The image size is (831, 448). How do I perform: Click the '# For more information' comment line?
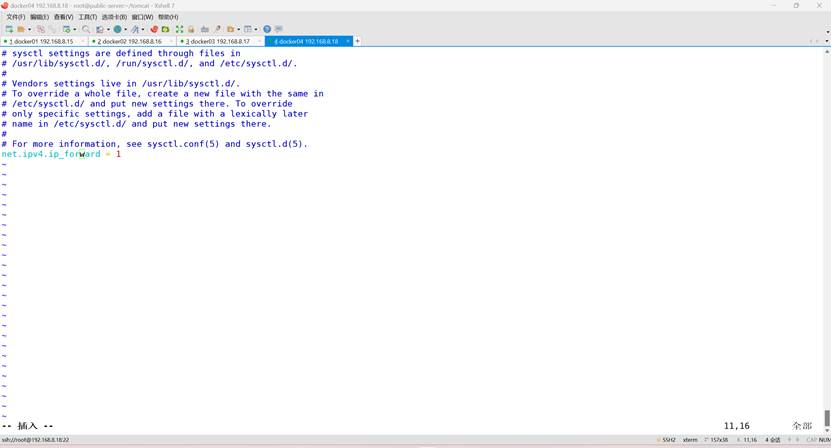coord(154,144)
